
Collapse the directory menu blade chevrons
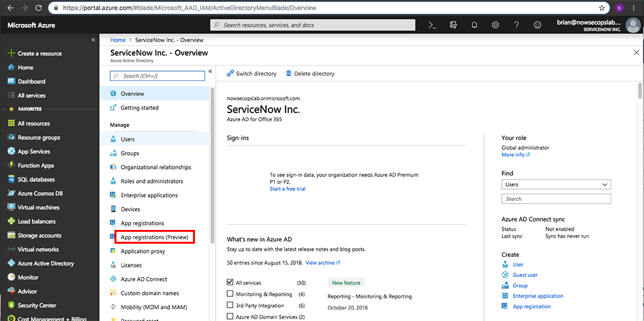[210, 72]
